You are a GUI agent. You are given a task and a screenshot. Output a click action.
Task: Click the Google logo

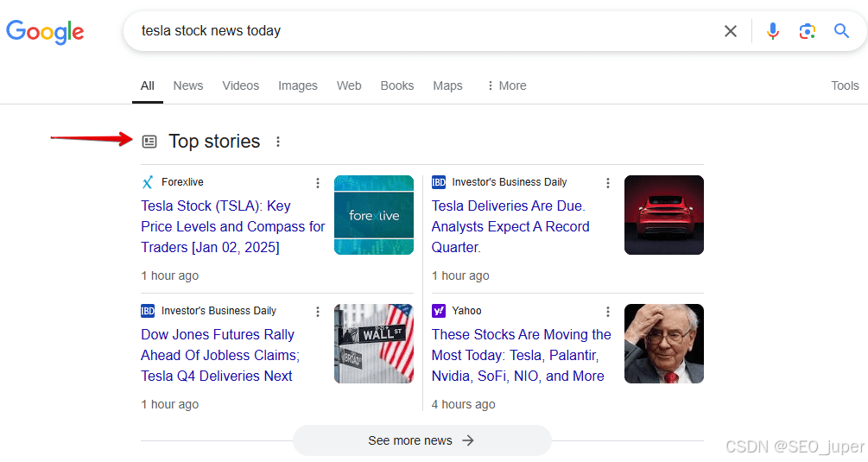coord(45,32)
